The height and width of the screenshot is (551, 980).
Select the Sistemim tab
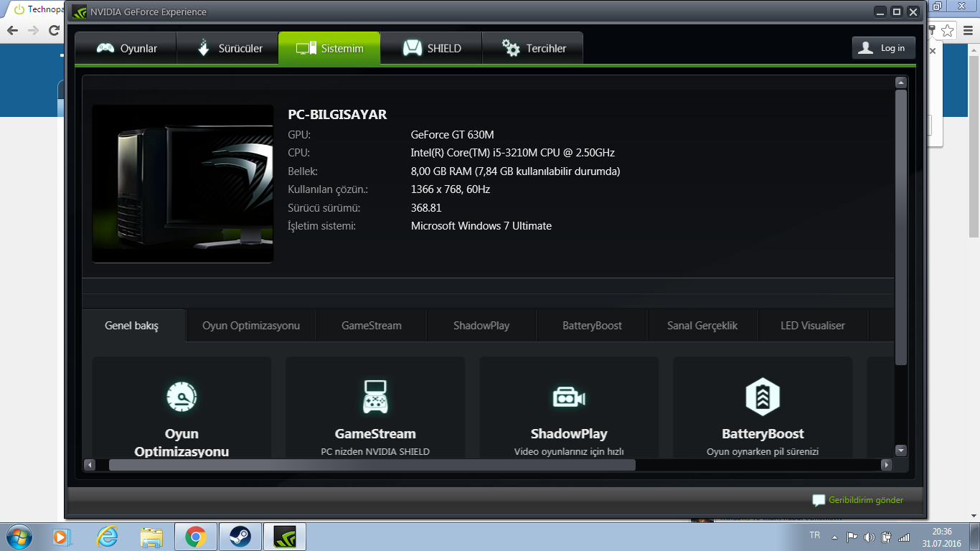pos(329,48)
